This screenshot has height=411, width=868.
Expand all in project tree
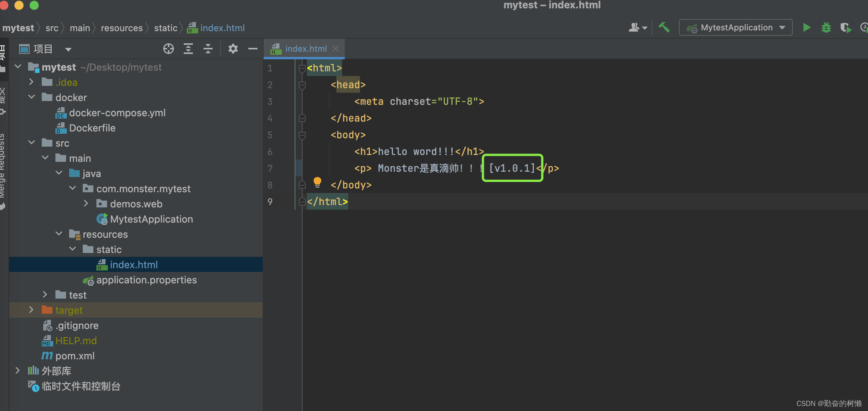(188, 49)
